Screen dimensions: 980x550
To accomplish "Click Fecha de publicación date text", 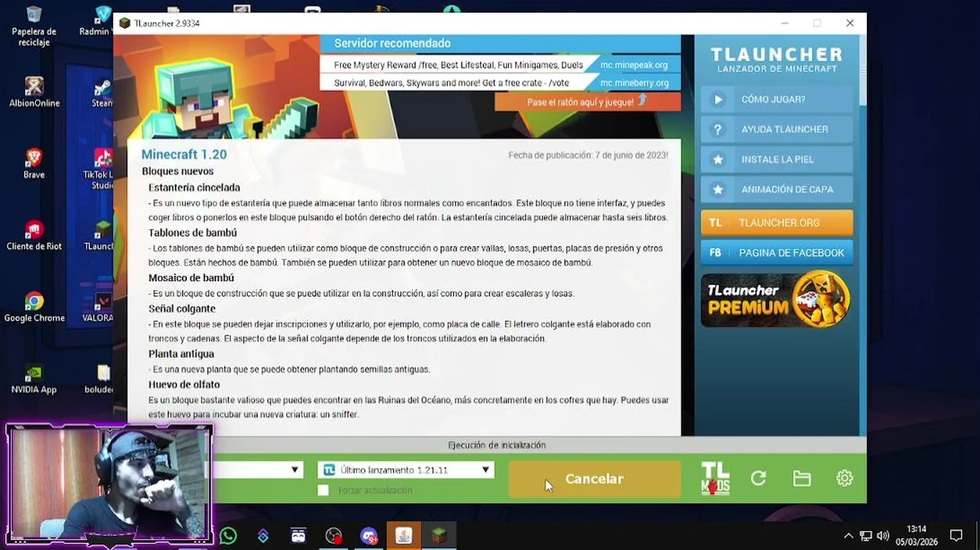I will [x=588, y=155].
